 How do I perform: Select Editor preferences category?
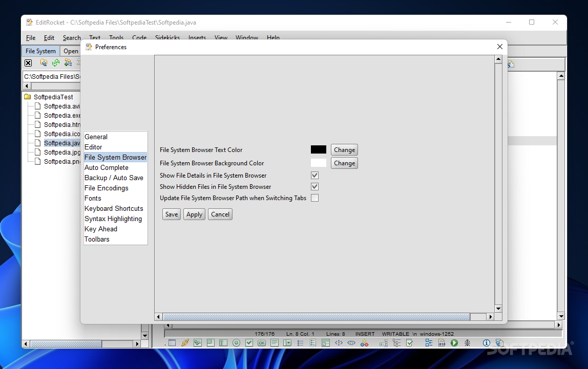tap(116, 147)
